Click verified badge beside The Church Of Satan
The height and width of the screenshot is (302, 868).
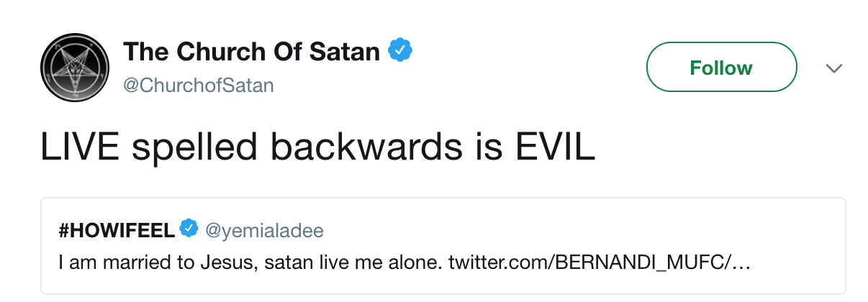point(399,50)
